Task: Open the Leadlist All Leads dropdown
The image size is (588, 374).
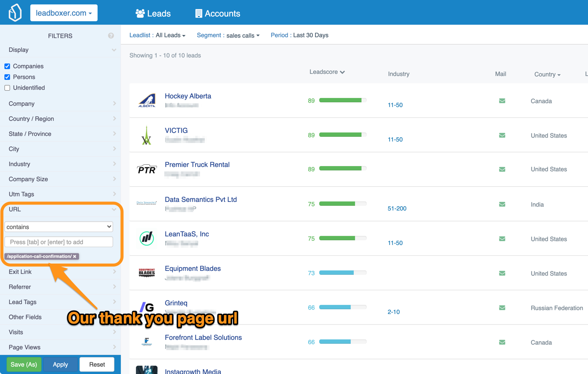Action: click(170, 35)
